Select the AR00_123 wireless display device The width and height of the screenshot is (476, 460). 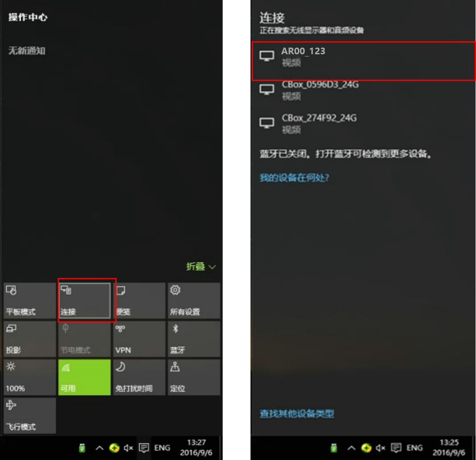[363, 61]
